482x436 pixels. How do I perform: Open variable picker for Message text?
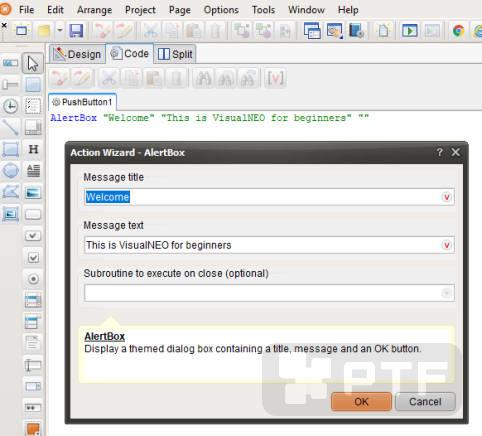pos(447,245)
